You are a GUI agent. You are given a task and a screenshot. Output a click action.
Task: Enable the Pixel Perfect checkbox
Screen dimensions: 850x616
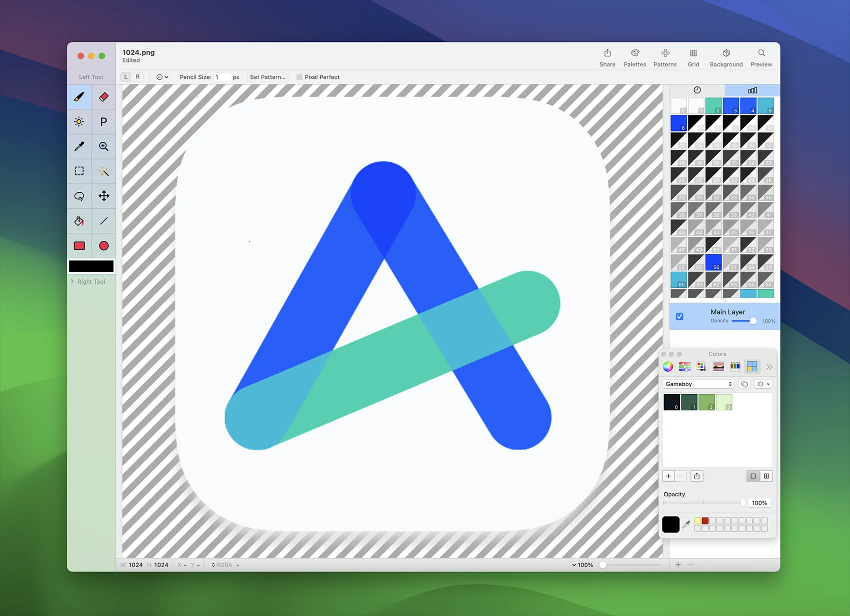(x=299, y=77)
